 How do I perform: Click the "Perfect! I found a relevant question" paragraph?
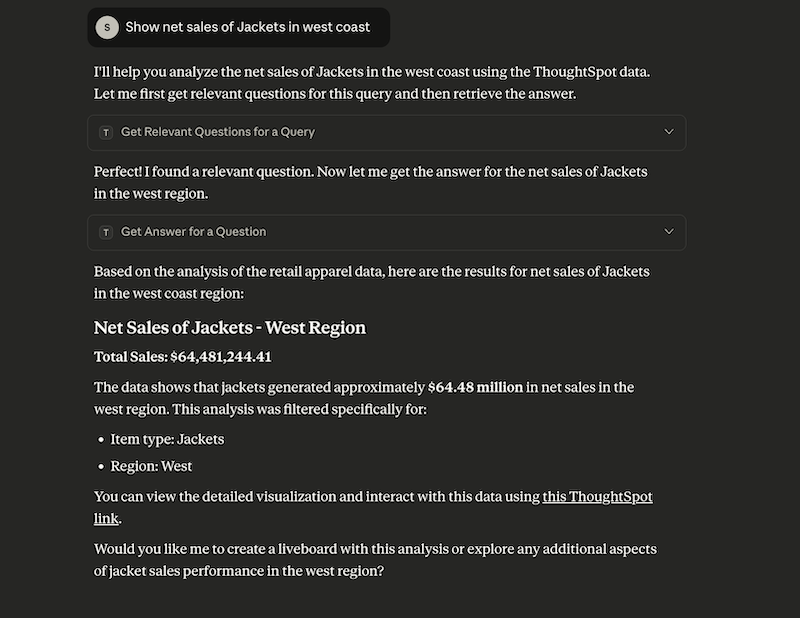[x=370, y=182]
